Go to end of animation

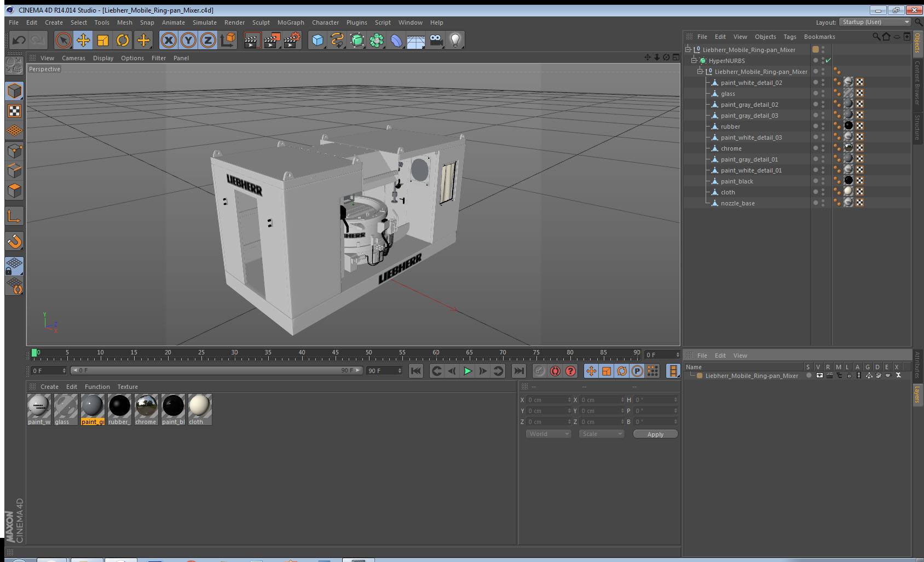click(518, 371)
